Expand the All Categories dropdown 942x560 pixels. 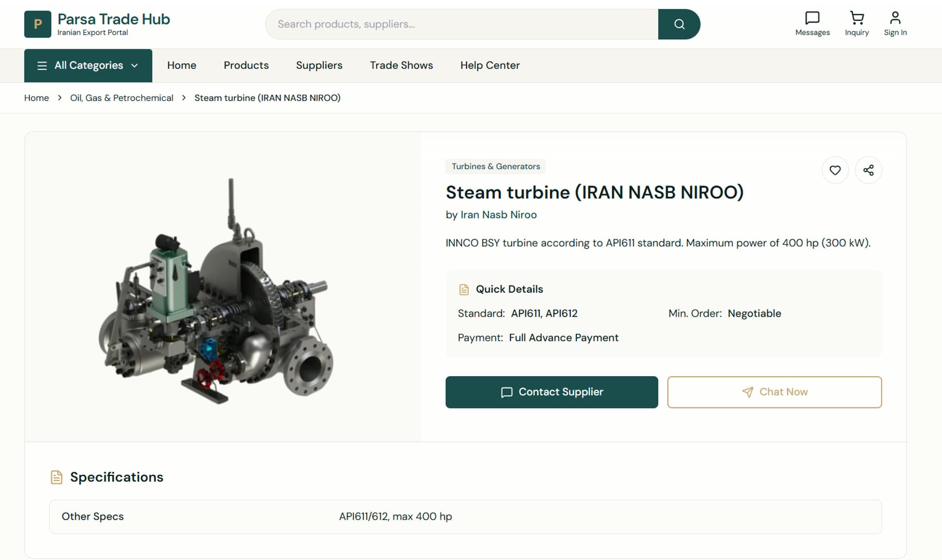pyautogui.click(x=88, y=66)
